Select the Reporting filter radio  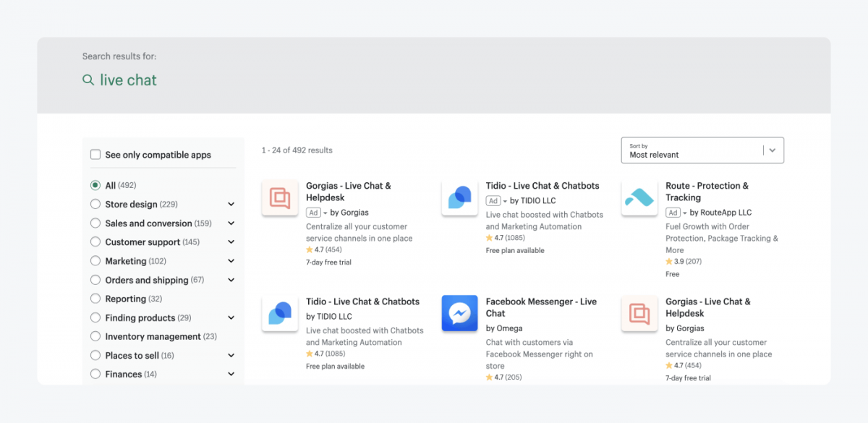click(95, 299)
